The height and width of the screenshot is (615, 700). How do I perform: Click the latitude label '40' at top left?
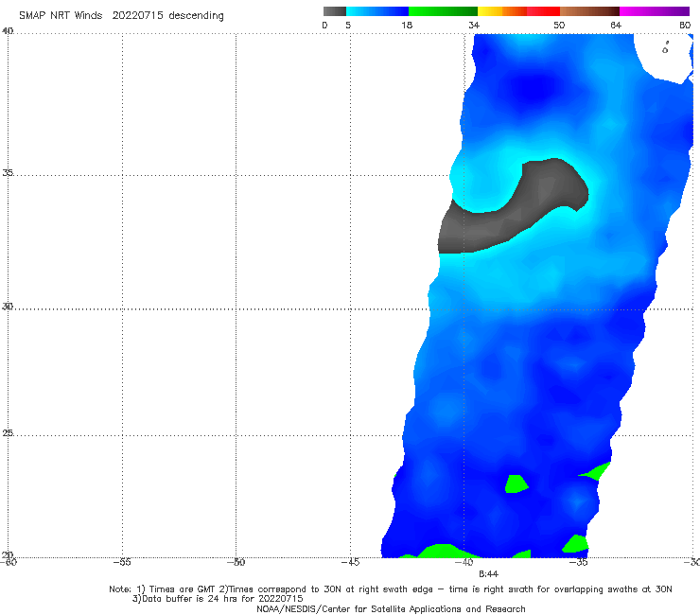point(8,31)
